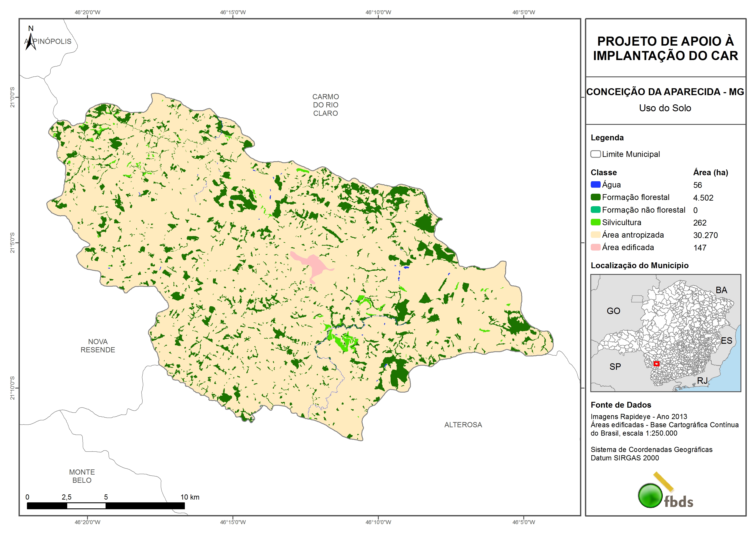Click the Água blue legend swatch
This screenshot has width=756, height=534.
click(595, 185)
